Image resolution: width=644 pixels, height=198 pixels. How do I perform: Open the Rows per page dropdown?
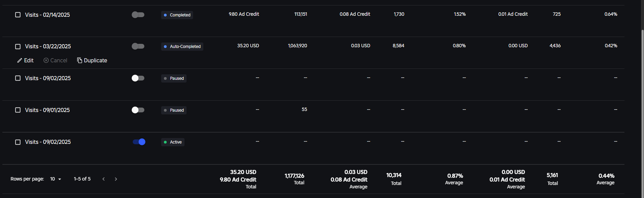pyautogui.click(x=56, y=179)
